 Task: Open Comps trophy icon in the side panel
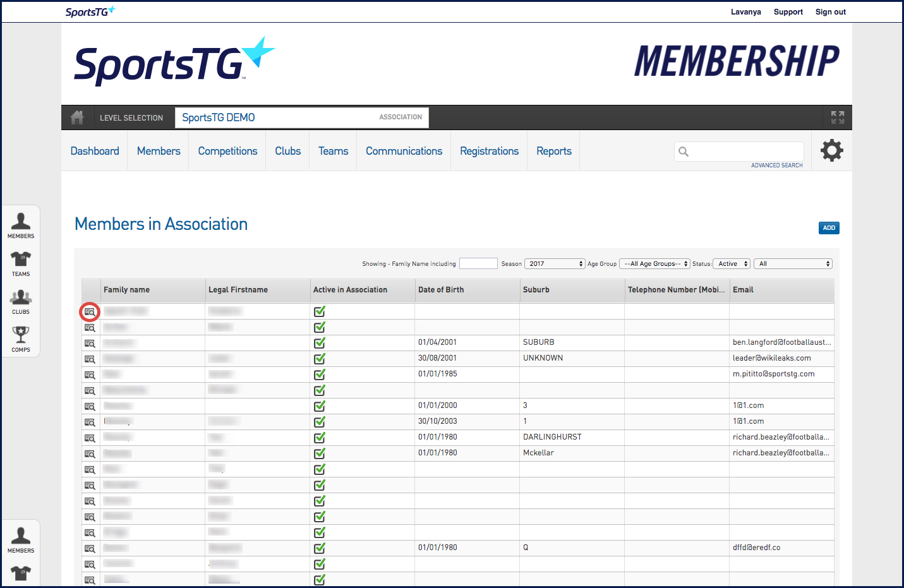pyautogui.click(x=21, y=339)
